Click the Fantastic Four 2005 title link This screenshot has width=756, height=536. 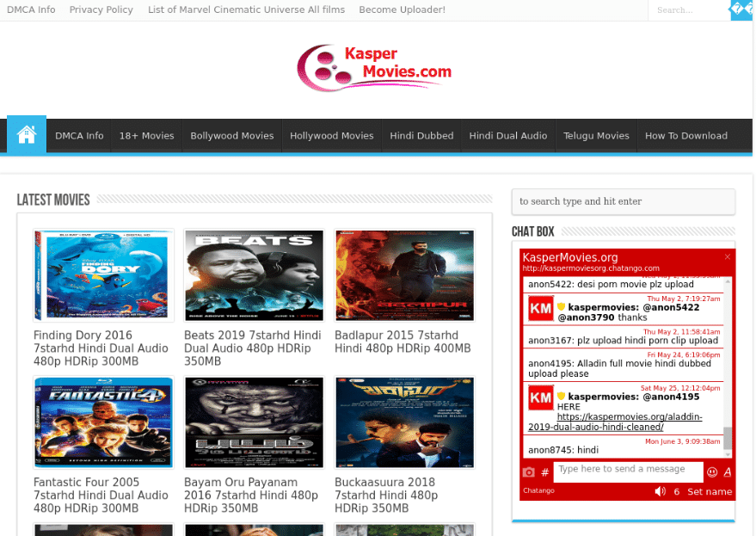coord(101,496)
